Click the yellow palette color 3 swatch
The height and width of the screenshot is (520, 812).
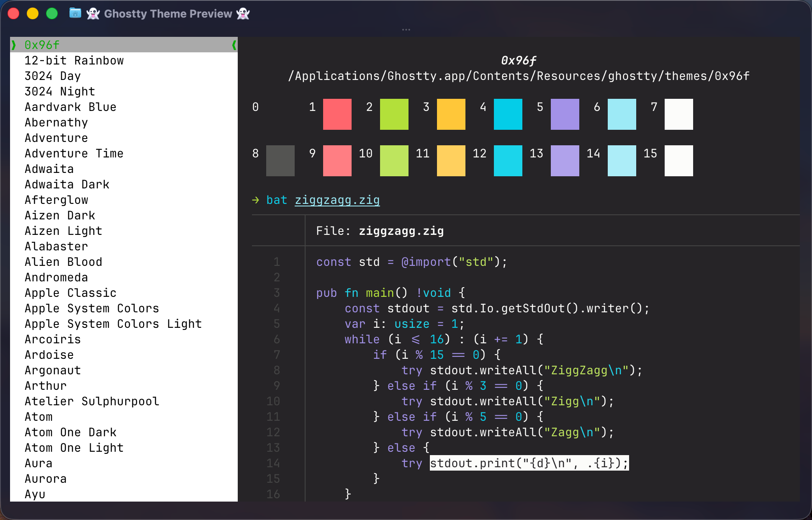[451, 114]
